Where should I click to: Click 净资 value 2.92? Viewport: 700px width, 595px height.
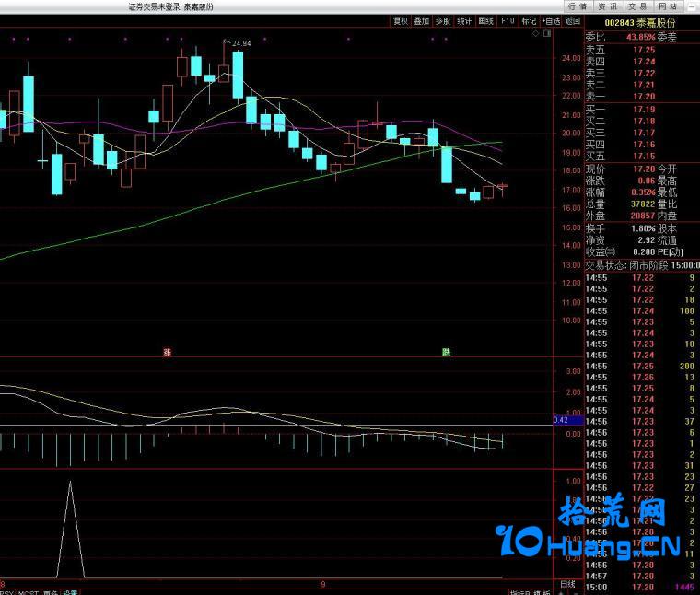pos(646,240)
